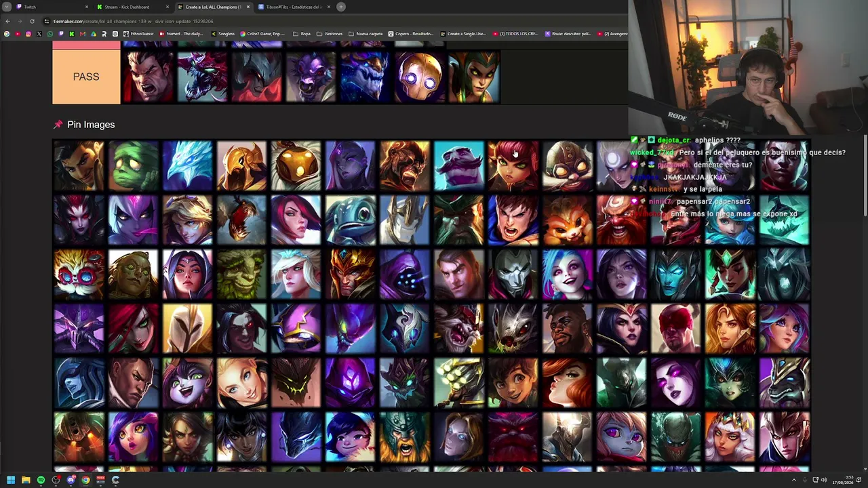
Task: Select the Nautilus champion icon
Action: (x=79, y=436)
